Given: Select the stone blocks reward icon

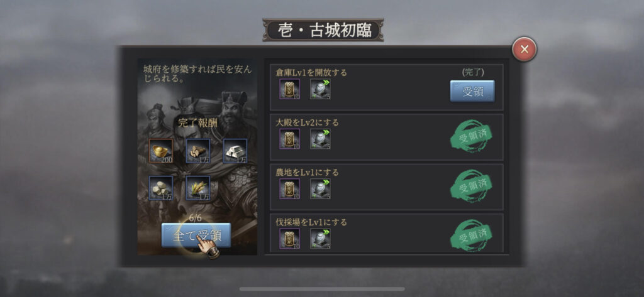Looking at the screenshot, I should coord(161,188).
